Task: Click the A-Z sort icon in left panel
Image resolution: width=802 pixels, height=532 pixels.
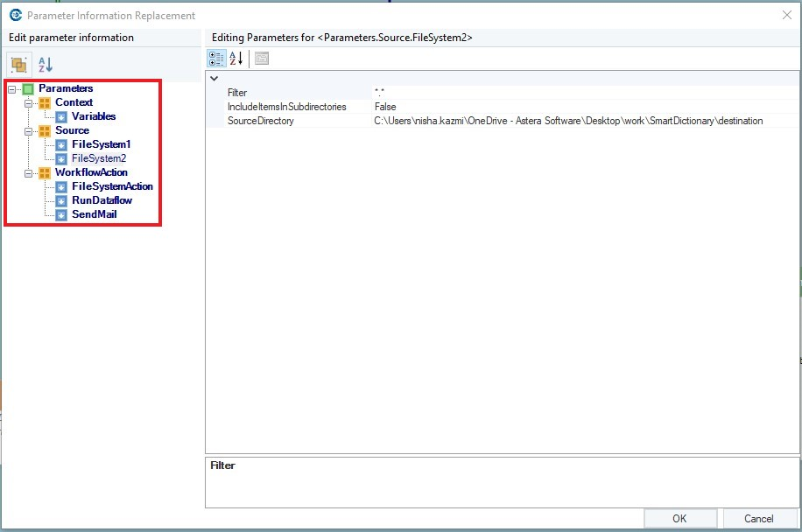Action: [x=46, y=65]
